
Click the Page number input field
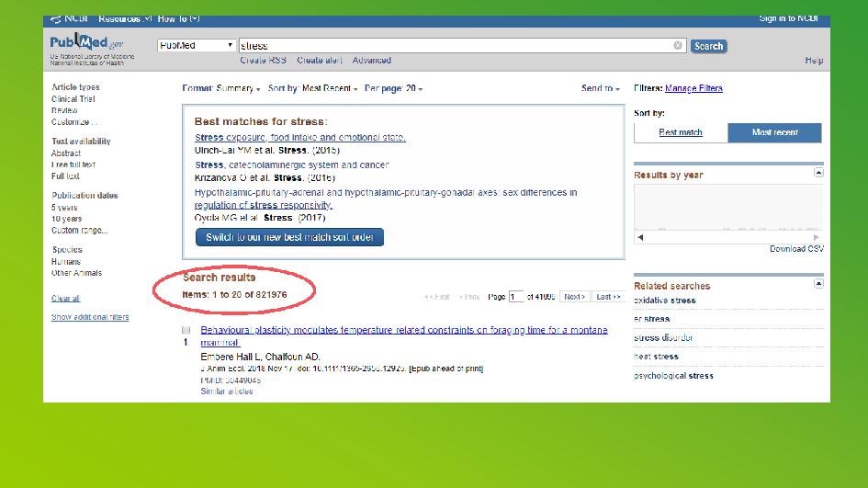(515, 297)
